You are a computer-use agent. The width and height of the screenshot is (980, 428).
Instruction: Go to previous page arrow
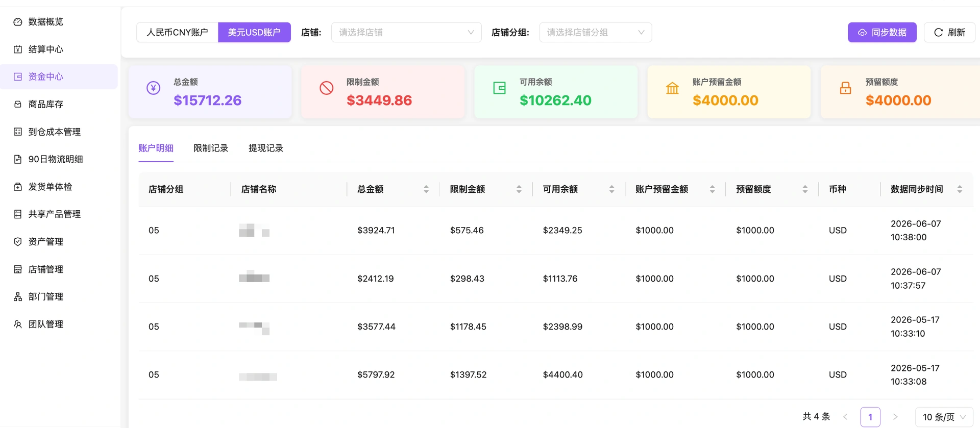point(845,417)
